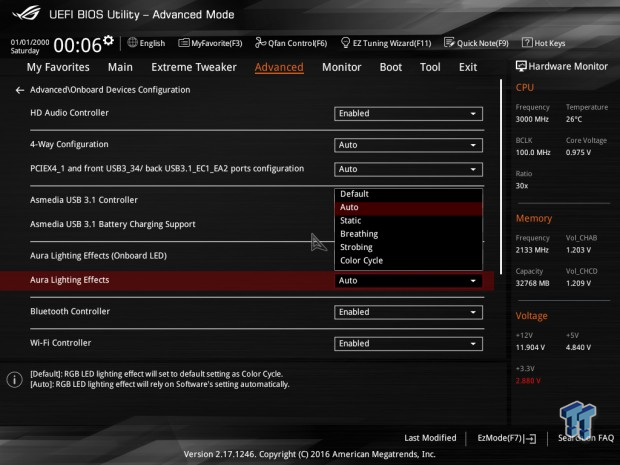
Task: Click the ROG logo at top left
Action: click(26, 13)
